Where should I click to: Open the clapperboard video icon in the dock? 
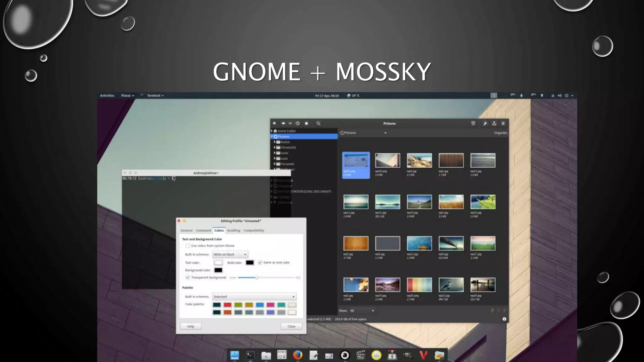point(361,355)
